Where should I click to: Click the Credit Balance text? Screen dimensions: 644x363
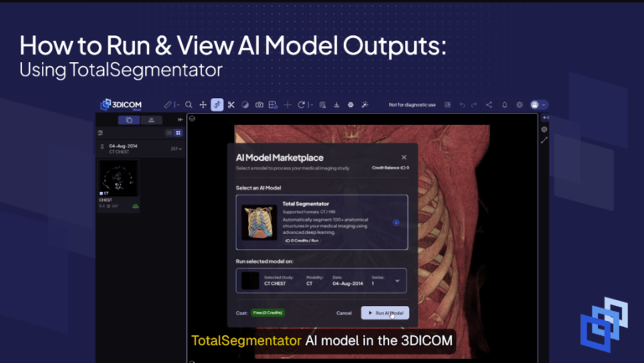(x=391, y=168)
